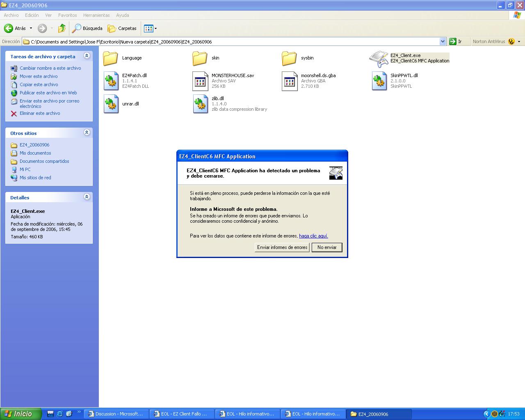Click the Mi PC computer icon in Otros sitios

click(x=14, y=169)
